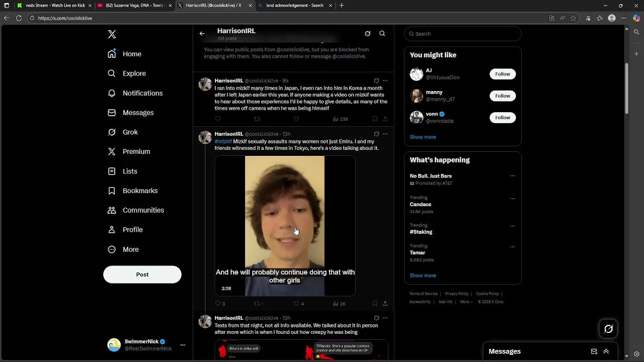
Task: Open options for the Candace trend
Action: (x=513, y=199)
